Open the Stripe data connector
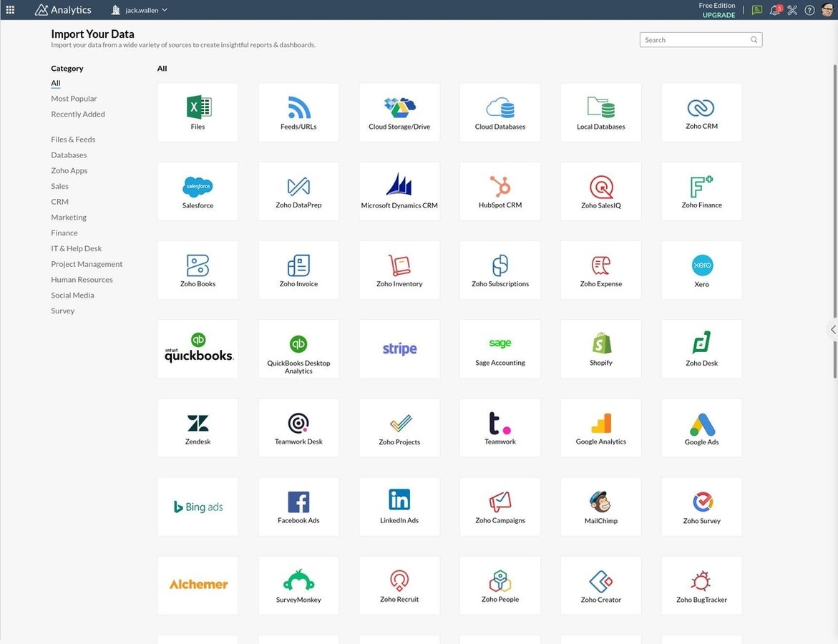Screen dimensions: 838x644 [399, 348]
